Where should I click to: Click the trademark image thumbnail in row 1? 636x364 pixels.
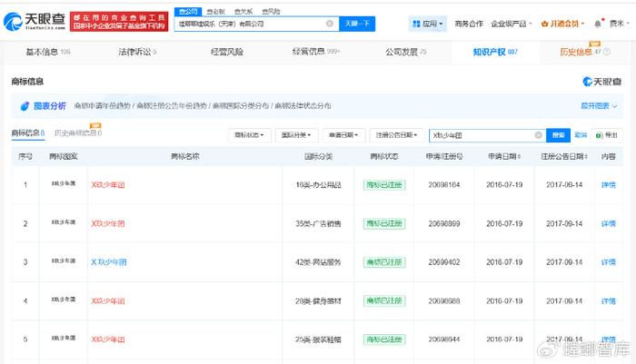64,183
